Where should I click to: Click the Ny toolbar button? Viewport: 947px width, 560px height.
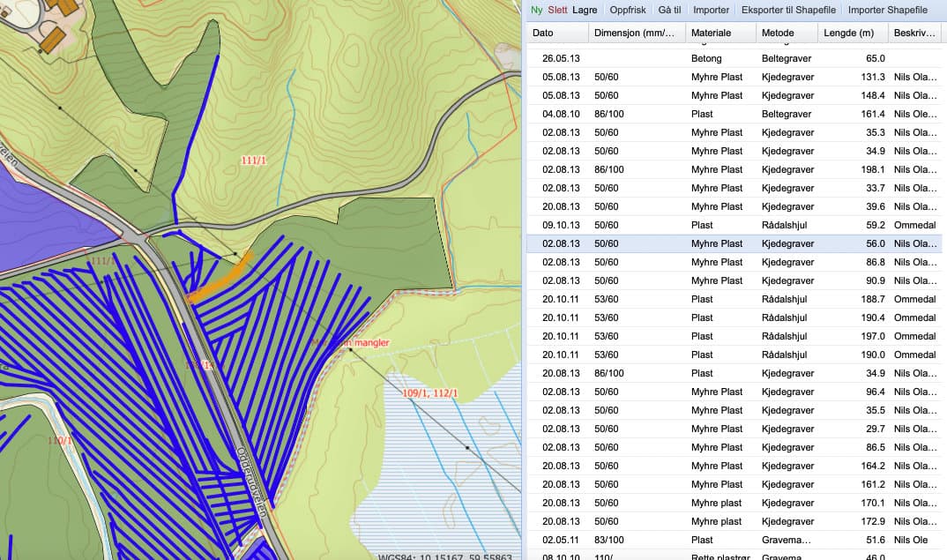tap(536, 10)
